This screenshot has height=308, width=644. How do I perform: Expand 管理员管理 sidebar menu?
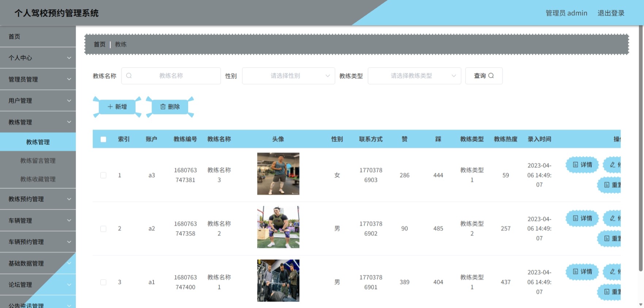click(x=38, y=79)
